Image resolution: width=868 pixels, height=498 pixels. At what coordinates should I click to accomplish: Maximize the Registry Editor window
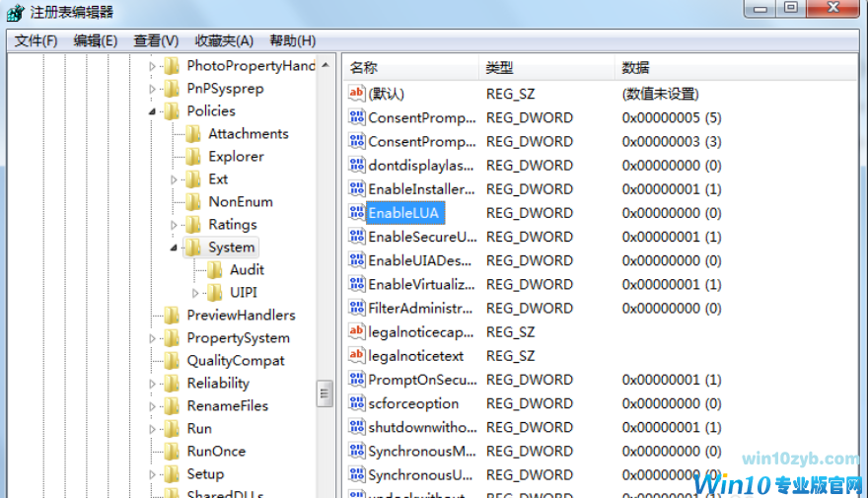click(791, 8)
